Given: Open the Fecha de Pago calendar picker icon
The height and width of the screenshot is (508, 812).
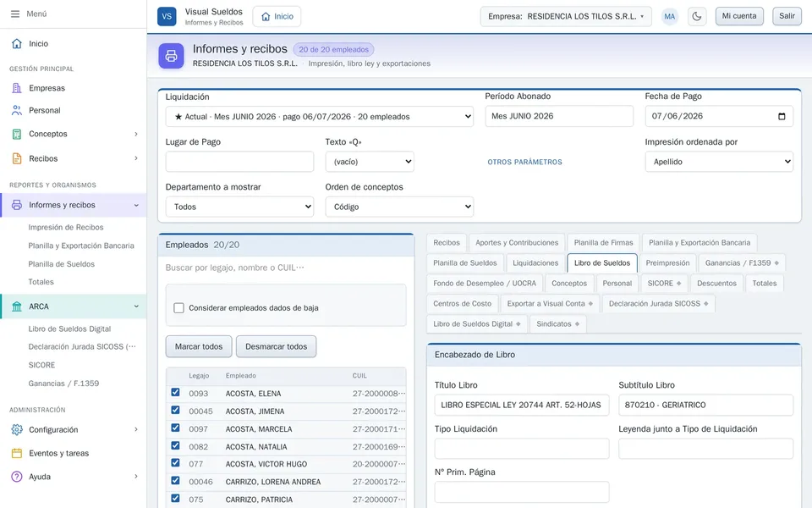Looking at the screenshot, I should tap(782, 116).
